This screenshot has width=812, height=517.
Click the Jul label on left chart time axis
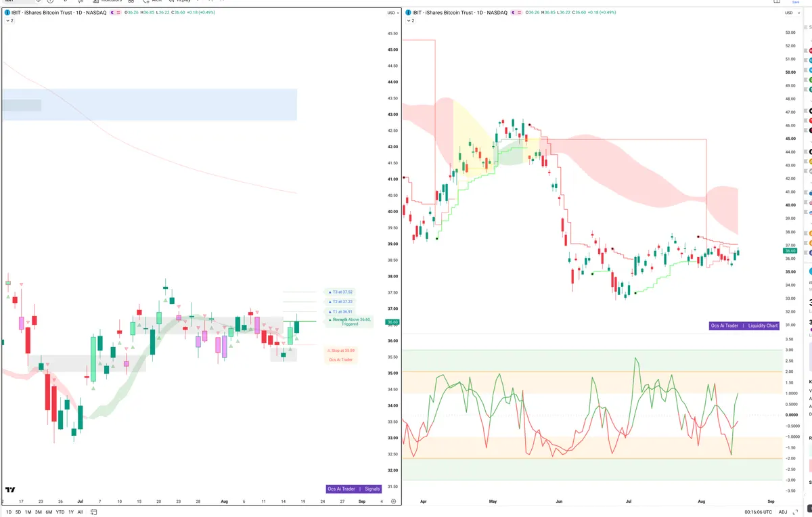tap(80, 501)
